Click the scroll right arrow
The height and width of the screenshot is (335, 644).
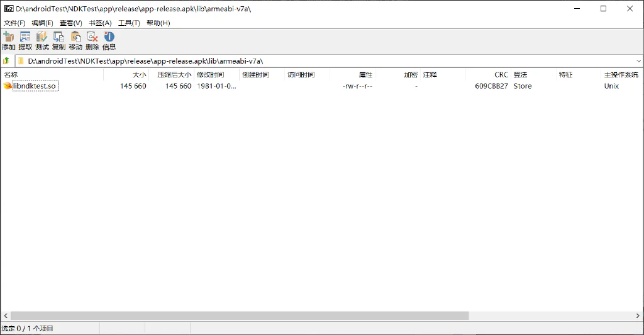click(x=638, y=315)
